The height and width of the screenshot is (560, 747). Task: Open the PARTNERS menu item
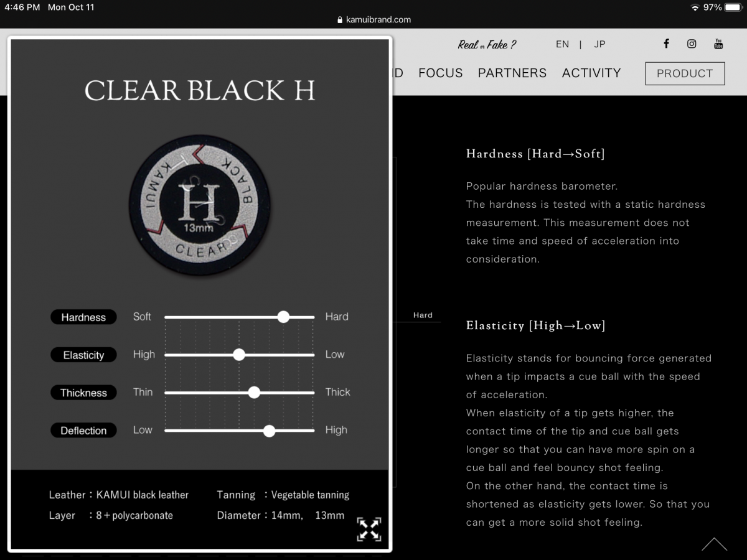512,73
